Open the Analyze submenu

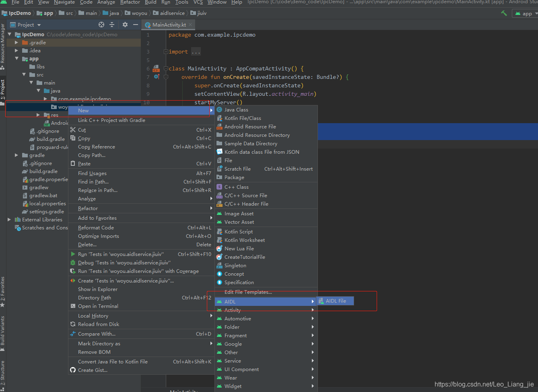pos(141,198)
